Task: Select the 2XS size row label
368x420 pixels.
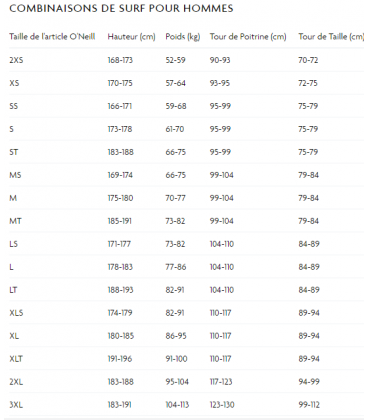Action: [x=16, y=60]
